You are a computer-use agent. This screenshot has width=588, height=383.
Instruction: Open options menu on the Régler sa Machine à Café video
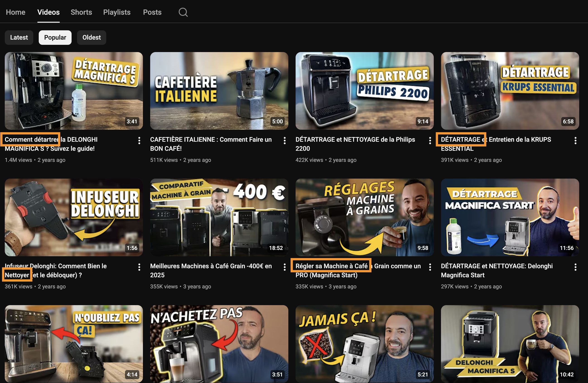[x=430, y=267]
